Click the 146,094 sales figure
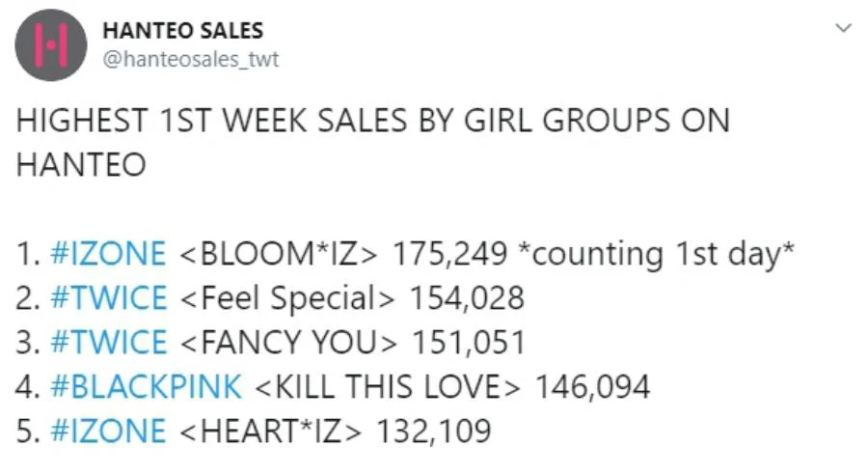The height and width of the screenshot is (475, 868). [x=592, y=387]
